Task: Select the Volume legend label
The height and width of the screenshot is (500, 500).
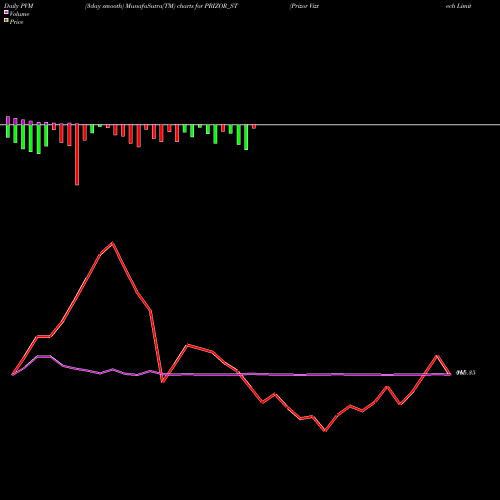Action: pyautogui.click(x=19, y=14)
